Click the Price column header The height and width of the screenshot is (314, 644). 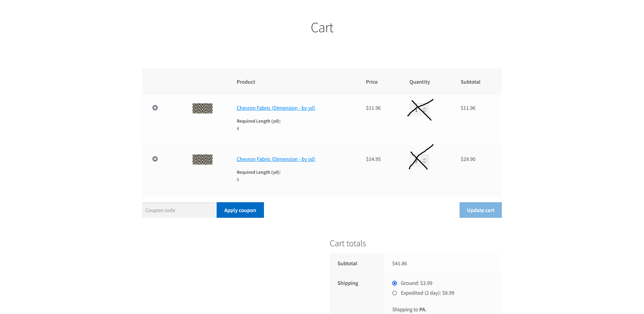point(372,82)
